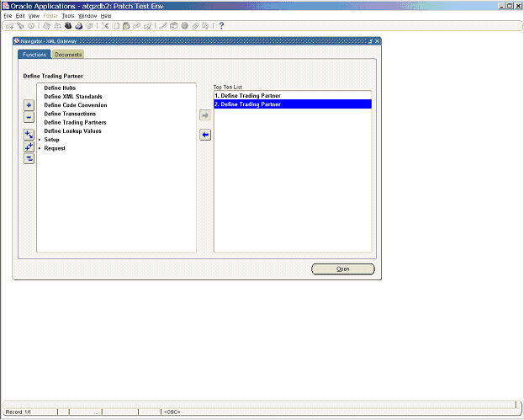Screen dimensions: 524x420
Task: Click the Window Help question mark icon
Action: (221, 26)
